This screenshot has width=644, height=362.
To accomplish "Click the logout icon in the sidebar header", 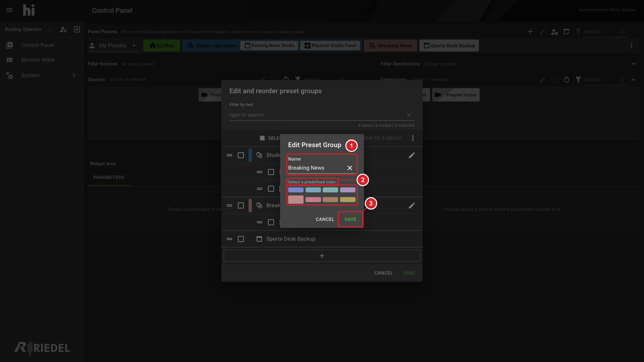I will coord(77,29).
